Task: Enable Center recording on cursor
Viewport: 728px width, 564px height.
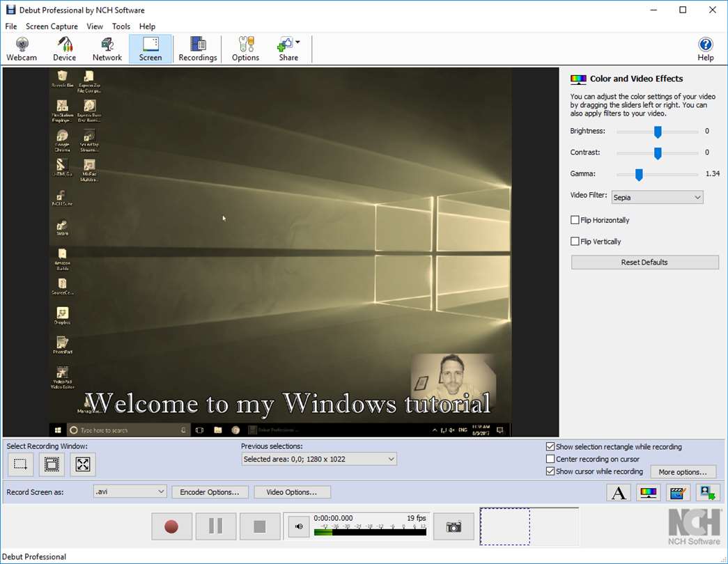Action: 550,459
